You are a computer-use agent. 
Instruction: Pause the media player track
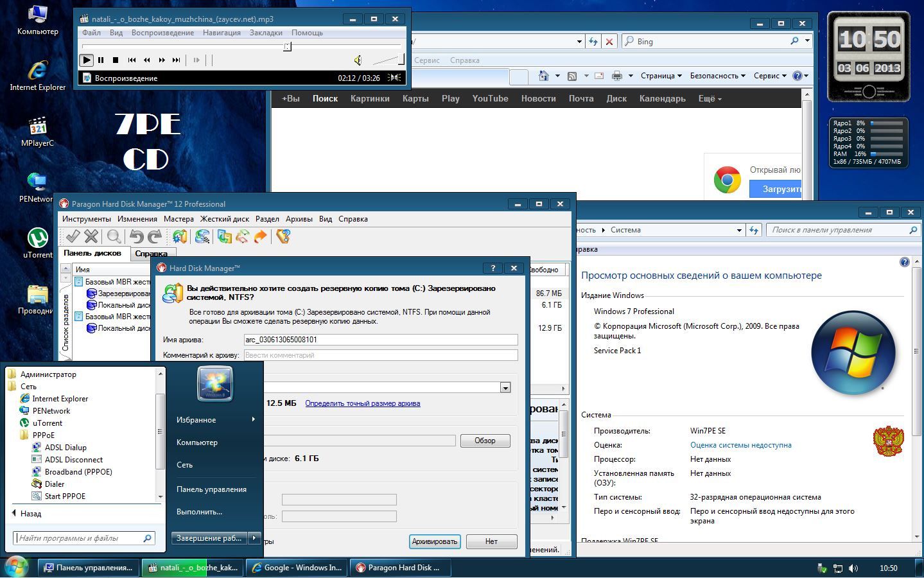[x=101, y=60]
